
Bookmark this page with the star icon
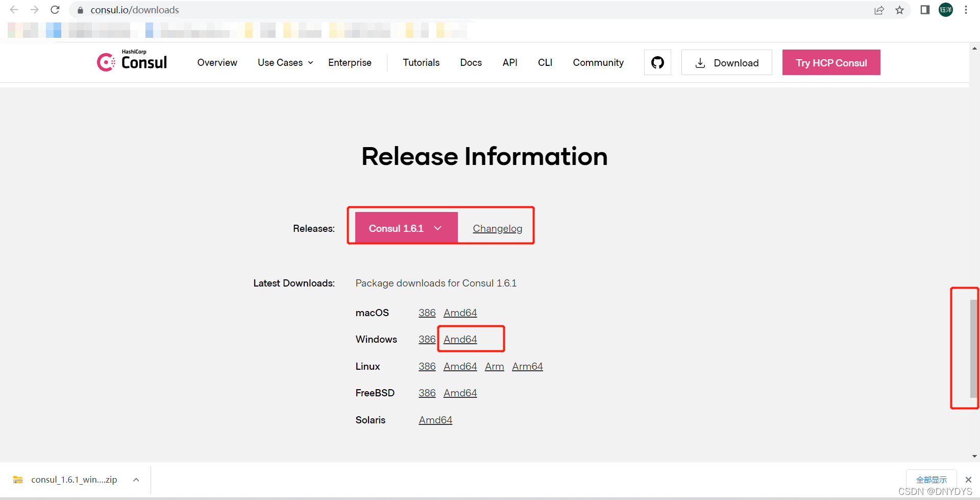click(x=899, y=10)
